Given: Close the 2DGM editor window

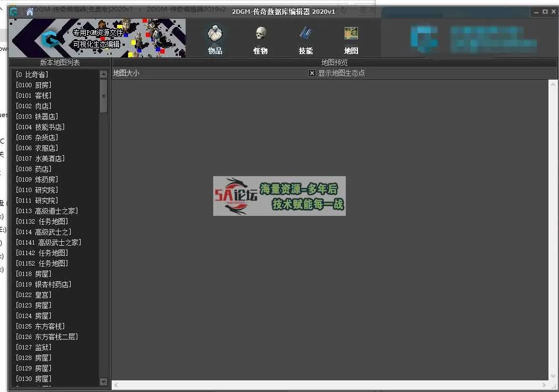Looking at the screenshot, I should pos(553,12).
